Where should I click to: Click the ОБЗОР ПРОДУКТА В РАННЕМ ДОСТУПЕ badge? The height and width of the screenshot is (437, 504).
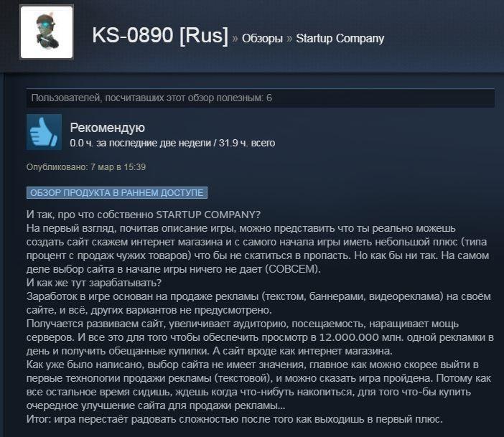click(x=117, y=193)
